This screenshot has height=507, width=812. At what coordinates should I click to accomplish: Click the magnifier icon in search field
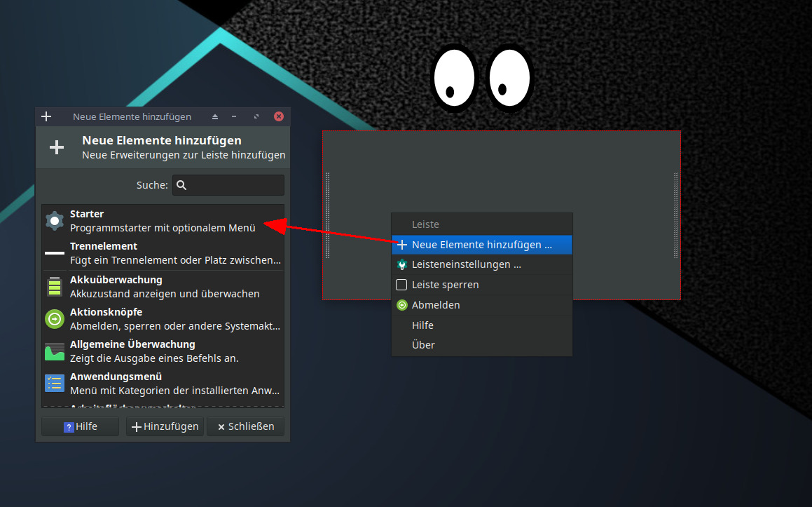coord(181,185)
